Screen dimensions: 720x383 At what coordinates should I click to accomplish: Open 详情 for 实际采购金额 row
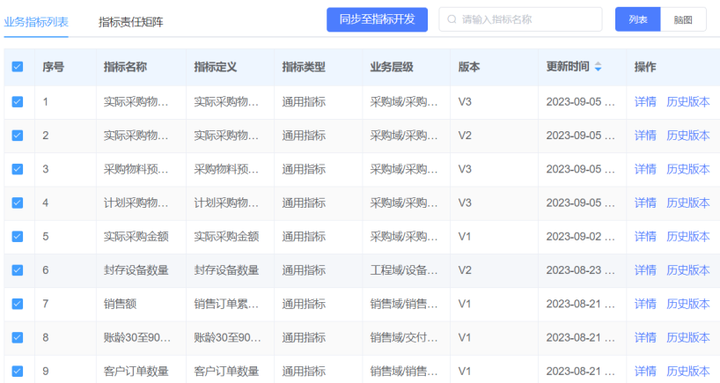pos(645,237)
